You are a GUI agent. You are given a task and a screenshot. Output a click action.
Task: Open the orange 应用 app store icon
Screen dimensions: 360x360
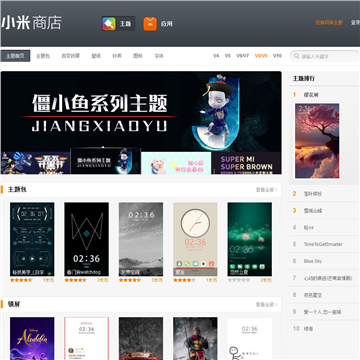coord(150,24)
